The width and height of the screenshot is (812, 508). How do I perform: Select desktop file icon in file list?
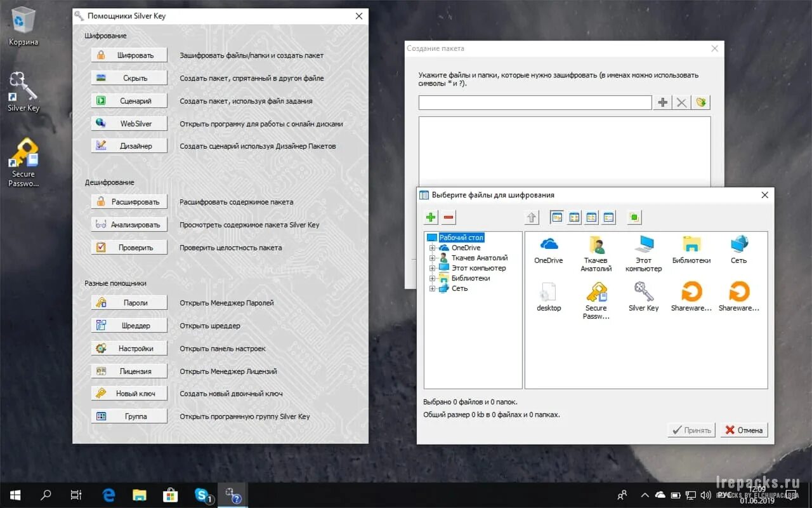coord(549,297)
